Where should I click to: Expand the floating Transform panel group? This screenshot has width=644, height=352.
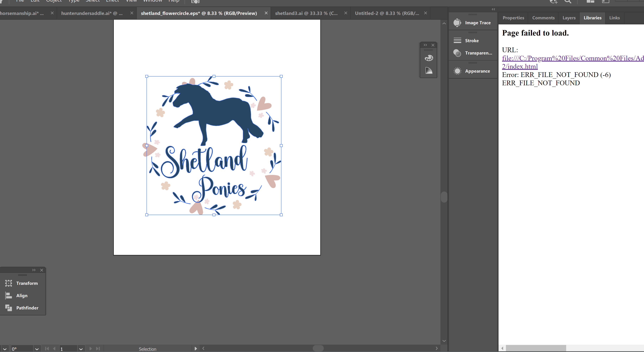(34, 270)
